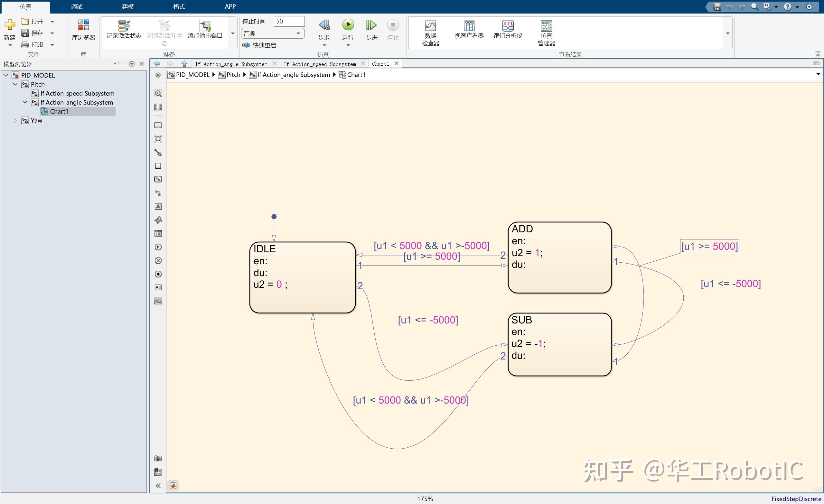Screen dimensions: 824x504
Task: Open the simulation mode 普通 dropdown
Action: pos(273,33)
